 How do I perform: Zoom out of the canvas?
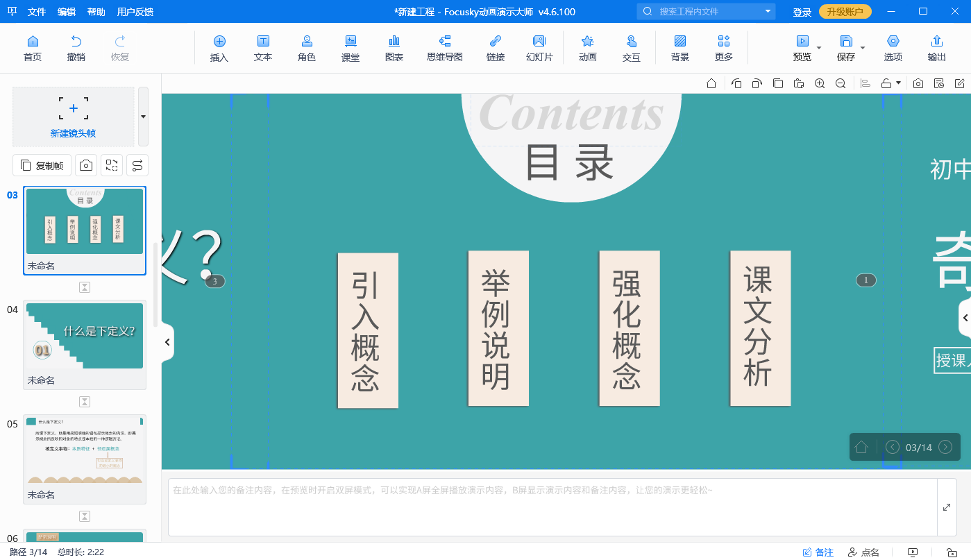[x=841, y=83]
